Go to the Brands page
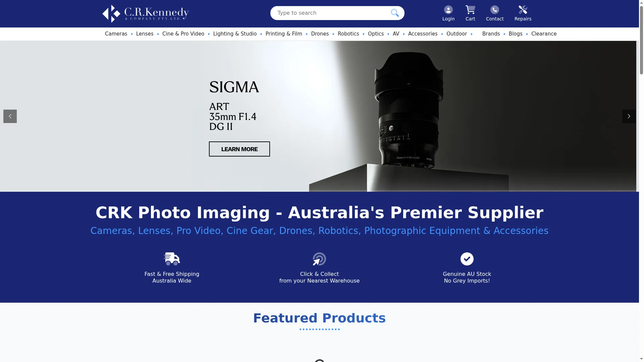The width and height of the screenshot is (644, 362). 491,34
